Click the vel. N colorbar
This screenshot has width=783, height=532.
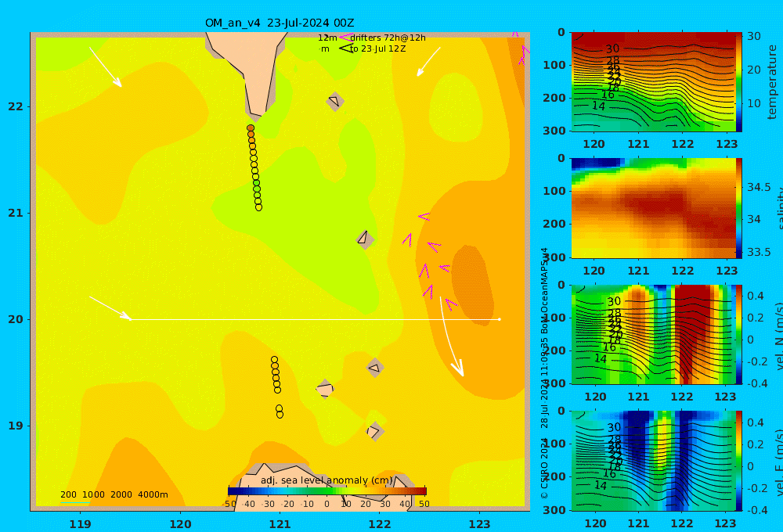739,334
